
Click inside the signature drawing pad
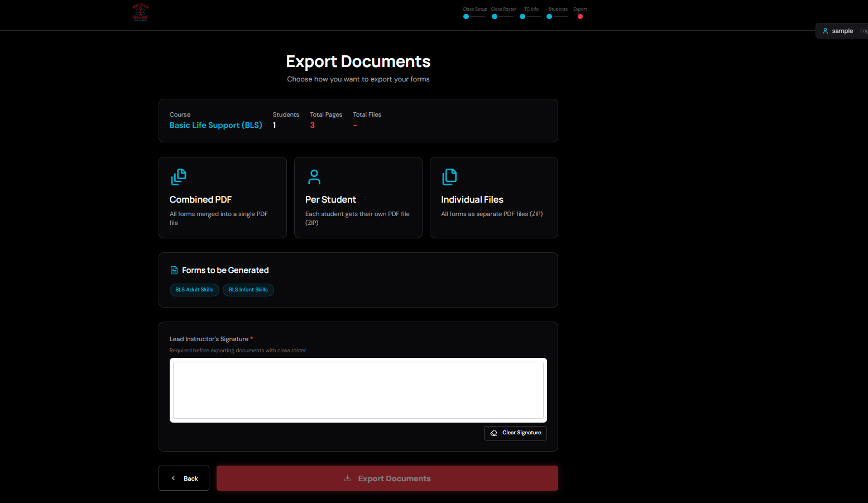(x=358, y=390)
